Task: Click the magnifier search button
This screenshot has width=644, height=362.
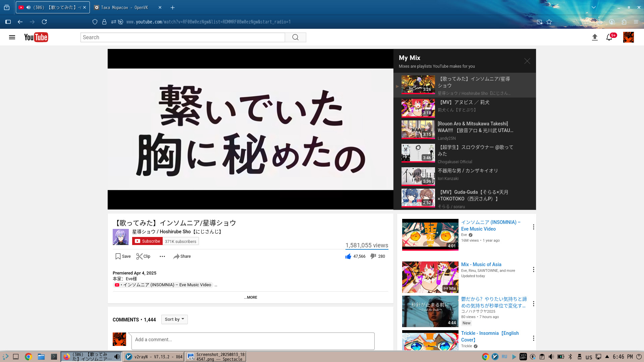Action: coord(295,37)
